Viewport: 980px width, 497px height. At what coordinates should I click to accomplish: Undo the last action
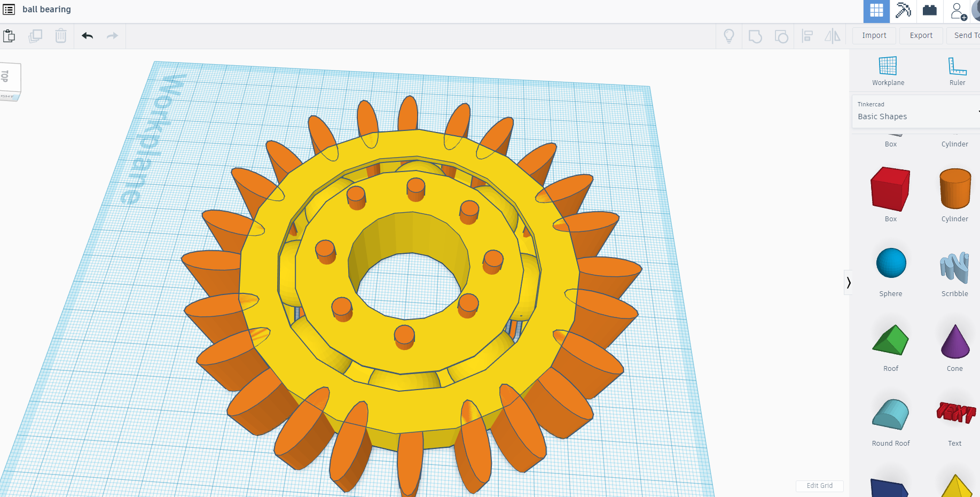(87, 36)
